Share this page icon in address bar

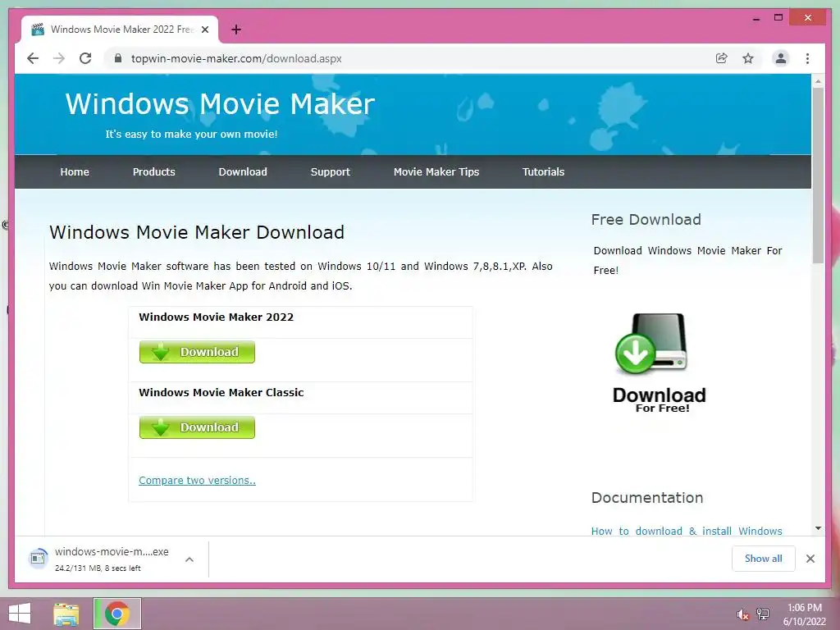(x=722, y=58)
